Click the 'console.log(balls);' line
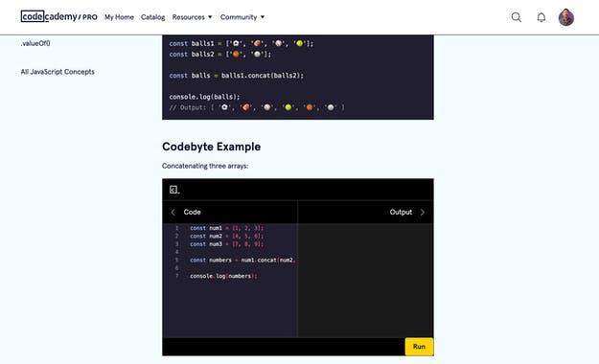The width and height of the screenshot is (599, 364). pyautogui.click(x=204, y=97)
